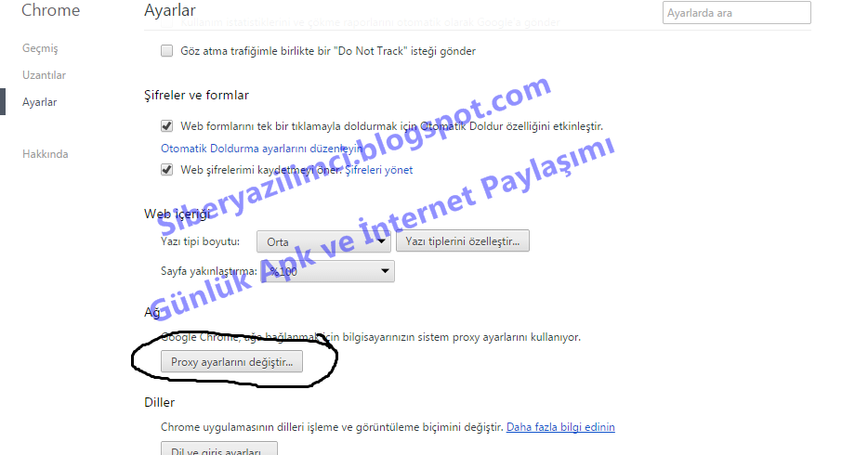Screen dimensions: 868x455
Task: Open the Şifreleri yönet link
Action: (378, 170)
